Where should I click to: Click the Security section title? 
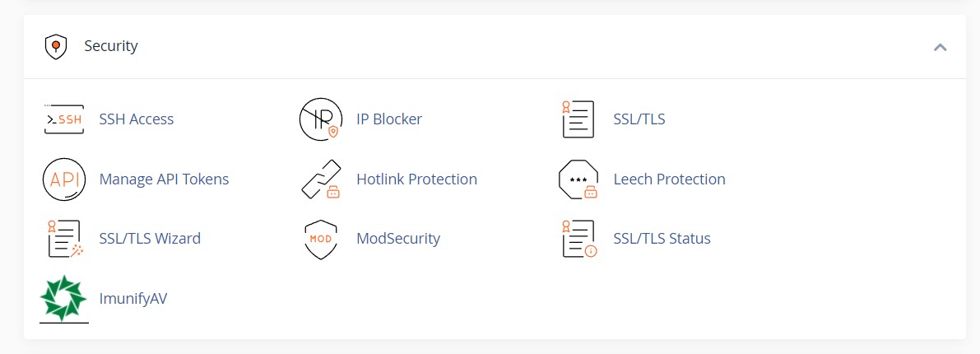coord(111,46)
